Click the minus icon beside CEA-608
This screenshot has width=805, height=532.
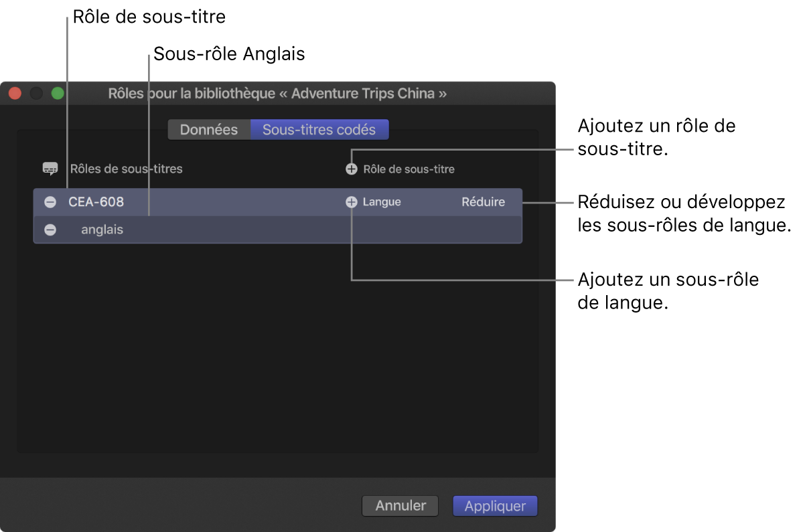click(50, 201)
